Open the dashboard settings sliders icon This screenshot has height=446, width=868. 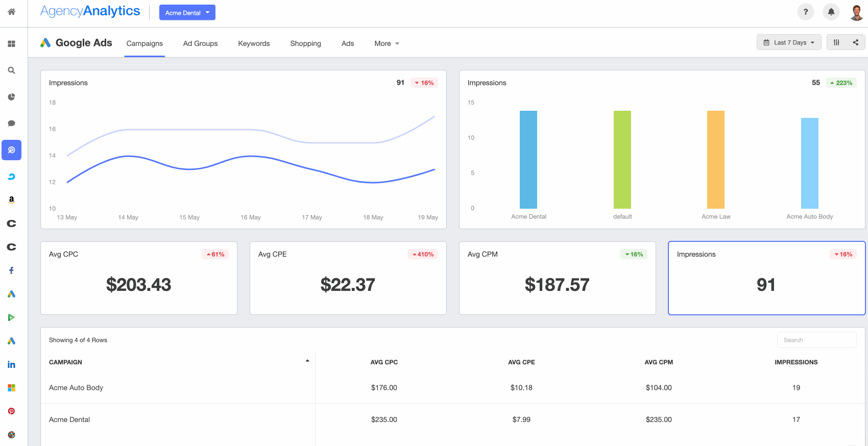(x=836, y=42)
